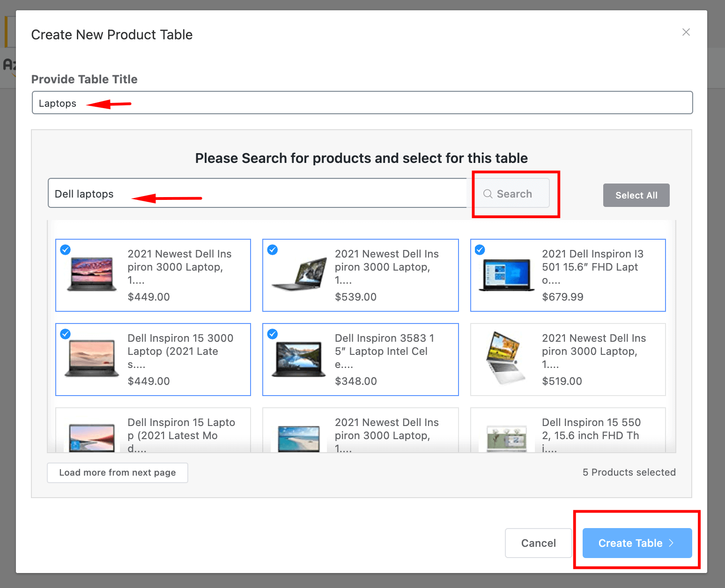Close the Create New Product Table dialog

pyautogui.click(x=686, y=32)
